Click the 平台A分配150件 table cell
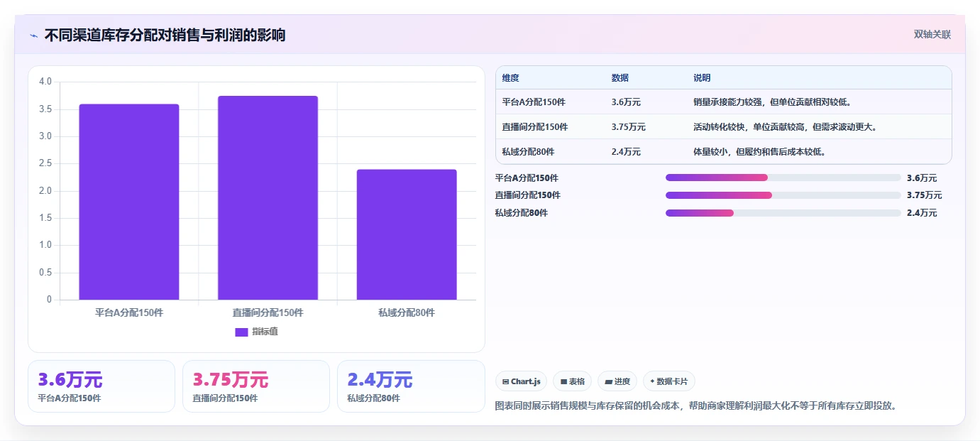Image resolution: width=980 pixels, height=441 pixels. tap(534, 102)
